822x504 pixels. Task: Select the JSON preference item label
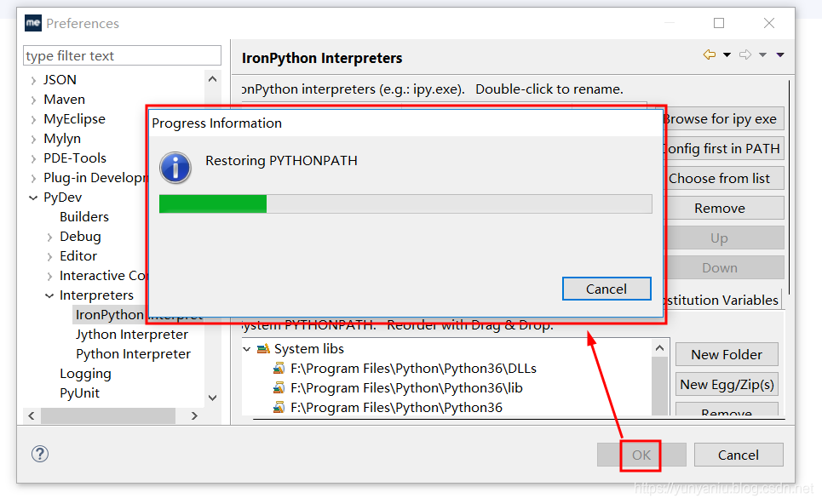[60, 80]
